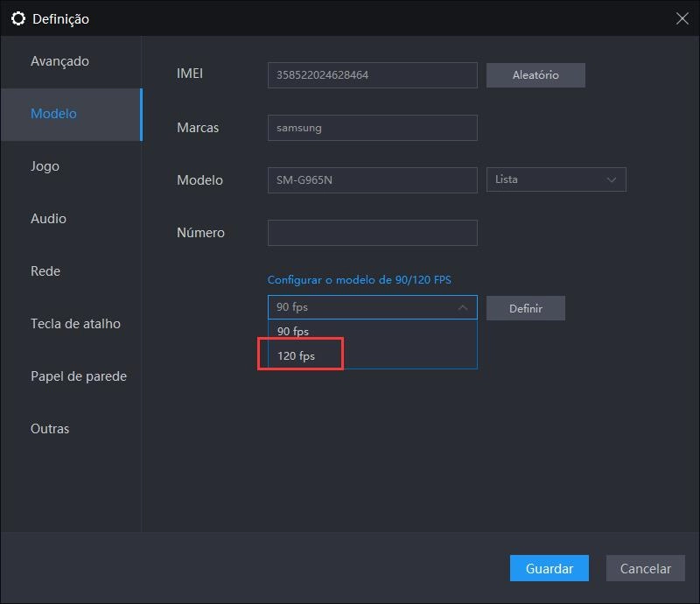Go to the Rede settings tab
This screenshot has width=700, height=604.
pos(45,271)
